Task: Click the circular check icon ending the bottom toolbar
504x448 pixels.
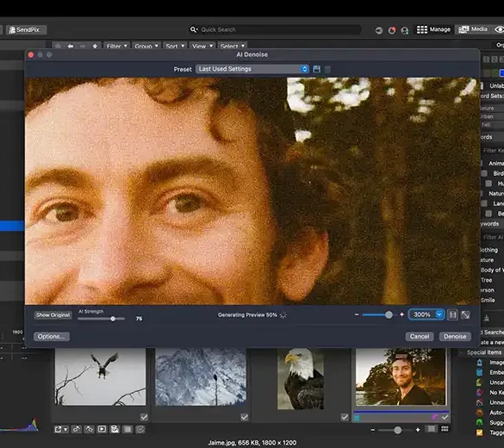Action: coord(140,429)
